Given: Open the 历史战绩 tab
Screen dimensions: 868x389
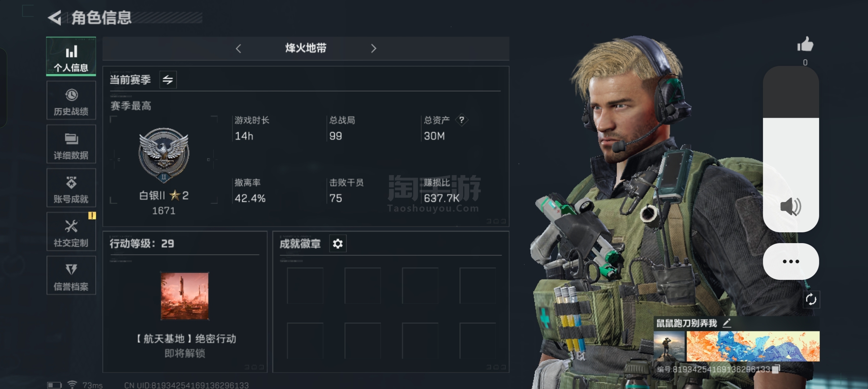Looking at the screenshot, I should (x=71, y=100).
